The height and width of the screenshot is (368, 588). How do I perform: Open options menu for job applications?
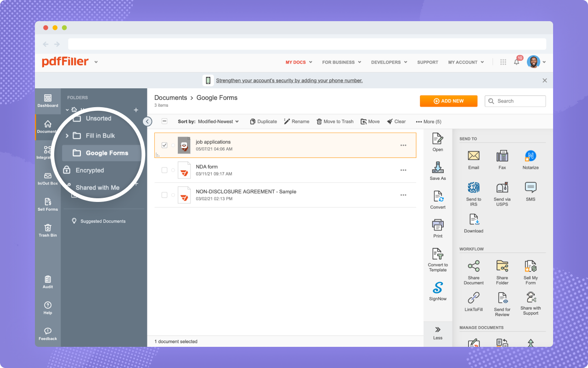pos(403,145)
